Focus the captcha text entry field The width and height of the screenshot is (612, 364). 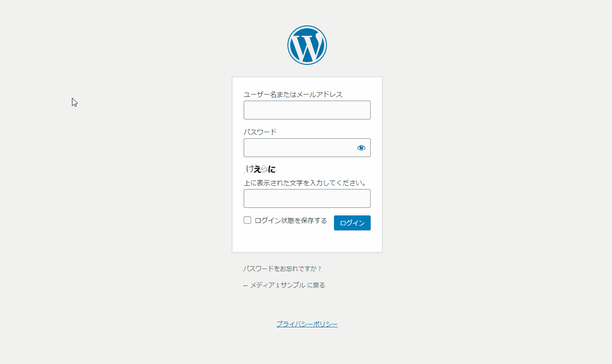307,198
